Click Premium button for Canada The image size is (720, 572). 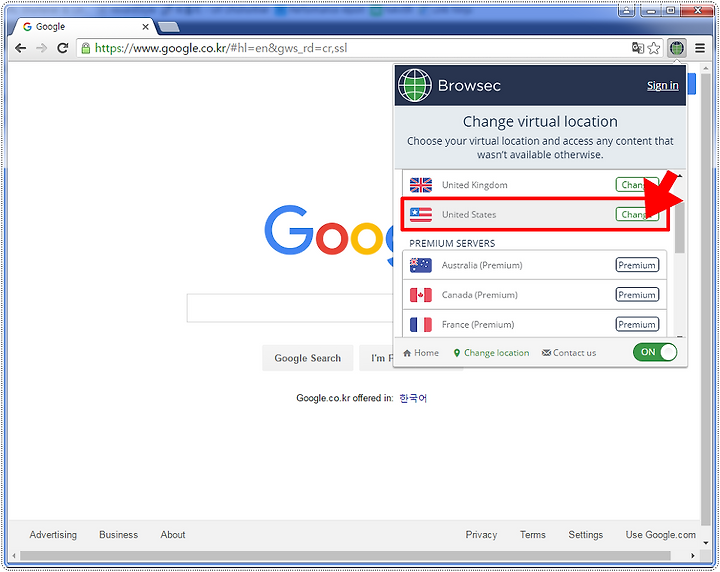637,295
